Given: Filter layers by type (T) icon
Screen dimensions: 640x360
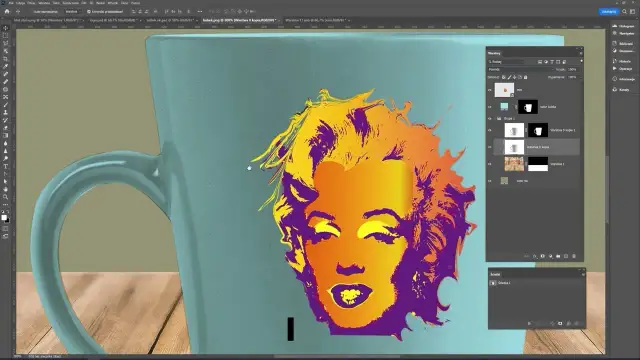Looking at the screenshot, I should [x=552, y=62].
